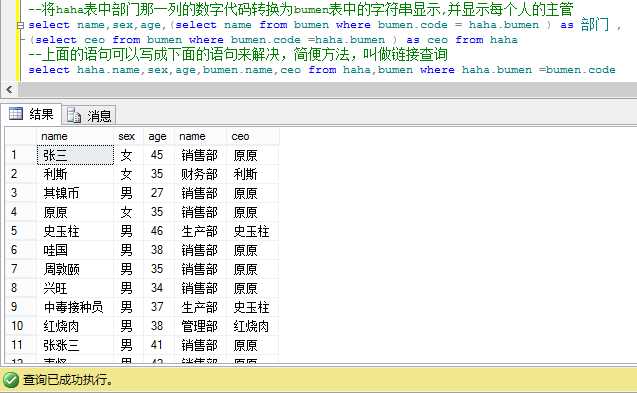Select cell 哇国 in row 6

[x=75, y=250]
